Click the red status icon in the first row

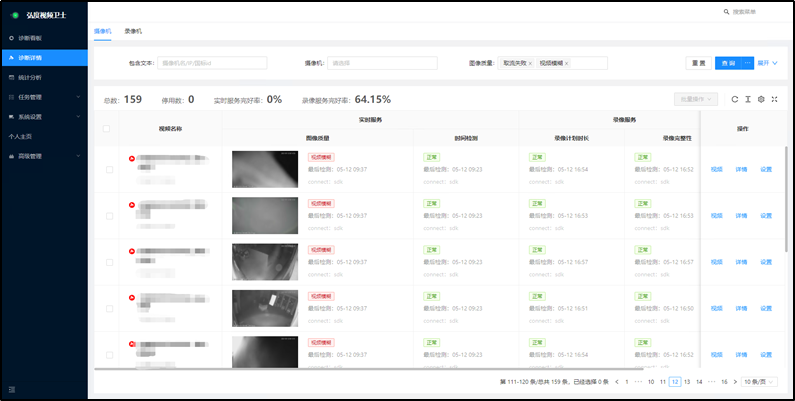pos(132,158)
